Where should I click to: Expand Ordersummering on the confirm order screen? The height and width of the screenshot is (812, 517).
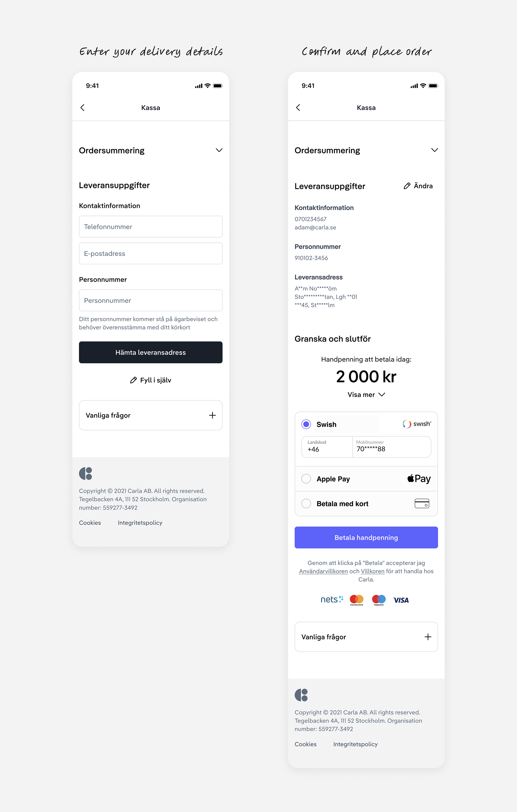[434, 150]
